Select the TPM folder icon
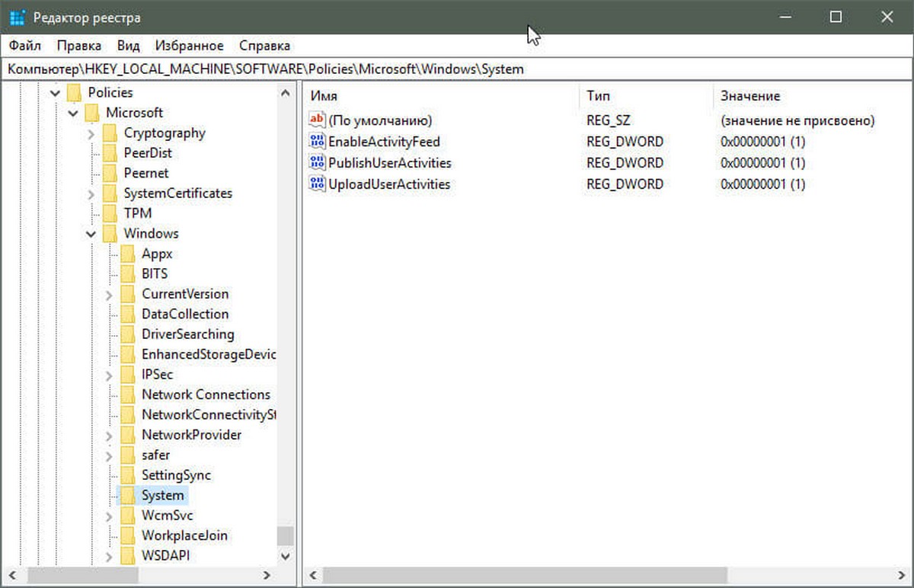 tap(110, 213)
